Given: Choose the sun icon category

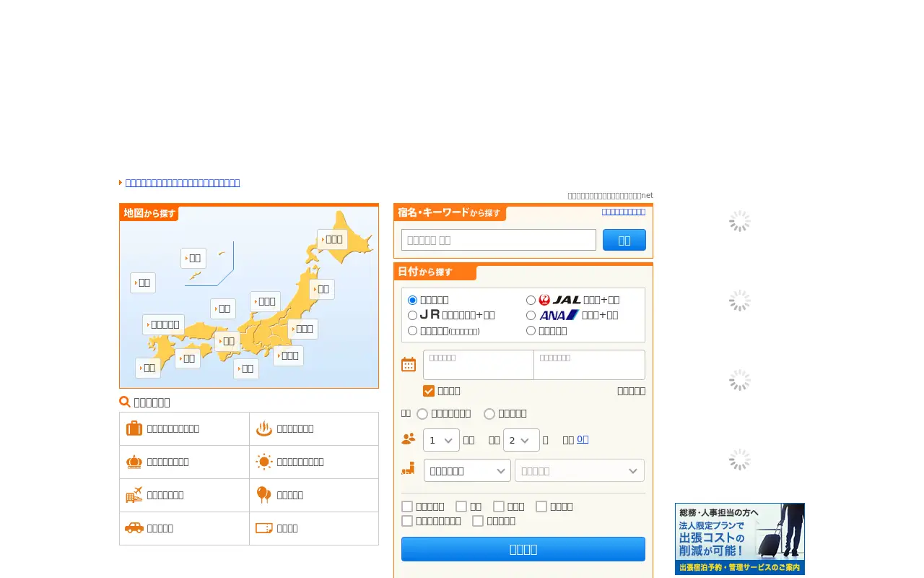Looking at the screenshot, I should [314, 462].
